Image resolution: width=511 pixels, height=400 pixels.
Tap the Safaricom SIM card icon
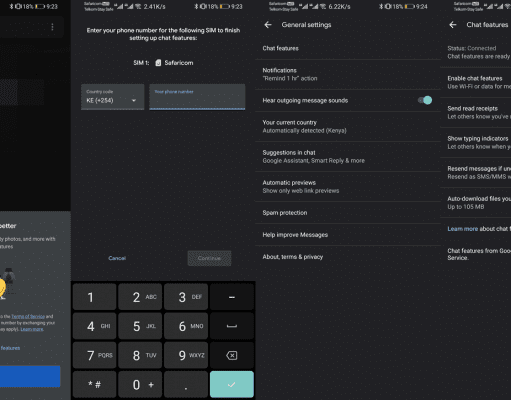click(158, 63)
